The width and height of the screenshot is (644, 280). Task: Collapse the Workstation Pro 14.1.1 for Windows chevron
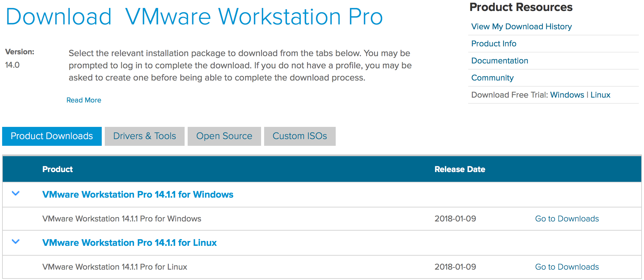tap(16, 193)
